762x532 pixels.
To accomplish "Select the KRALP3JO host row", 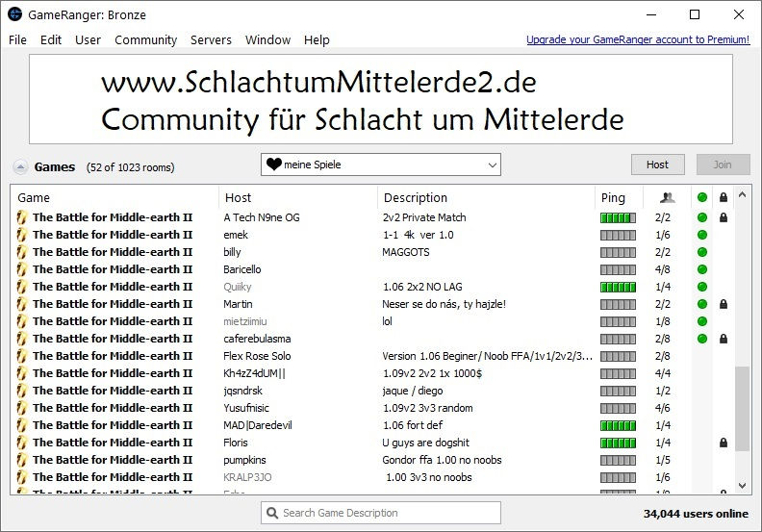I will [x=371, y=477].
